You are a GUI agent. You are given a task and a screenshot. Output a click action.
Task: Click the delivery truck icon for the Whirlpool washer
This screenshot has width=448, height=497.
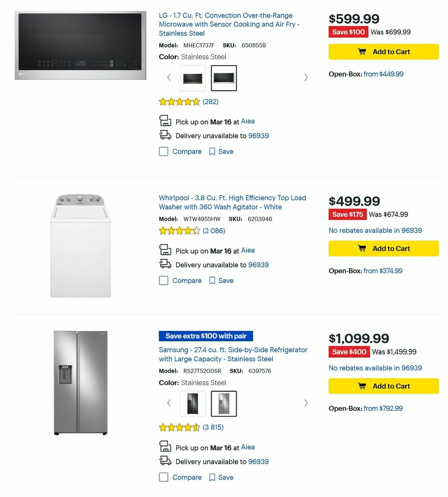[165, 263]
